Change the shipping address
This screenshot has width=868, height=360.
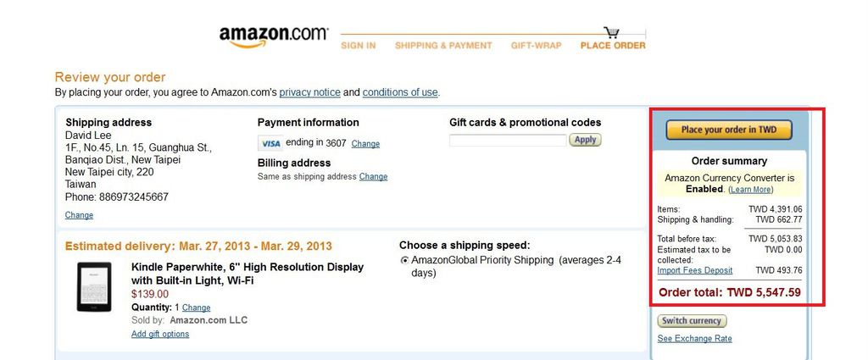pos(79,215)
